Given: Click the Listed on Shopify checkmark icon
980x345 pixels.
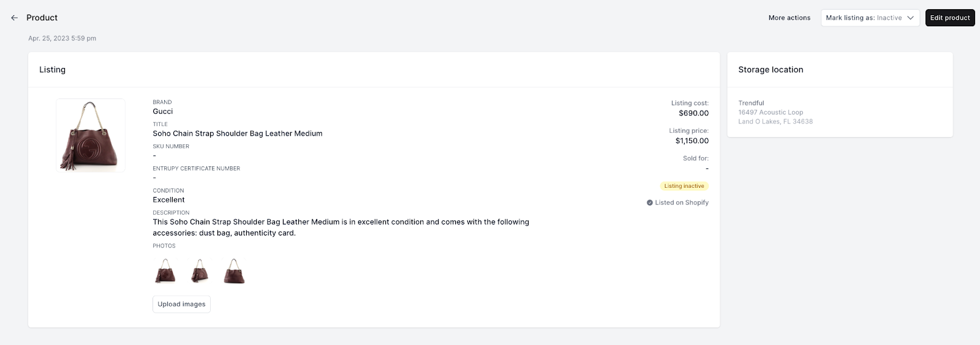Looking at the screenshot, I should [x=650, y=202].
